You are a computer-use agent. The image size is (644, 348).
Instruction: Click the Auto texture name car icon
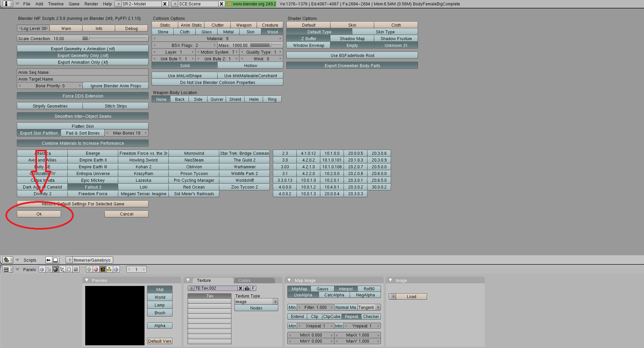[x=247, y=288]
